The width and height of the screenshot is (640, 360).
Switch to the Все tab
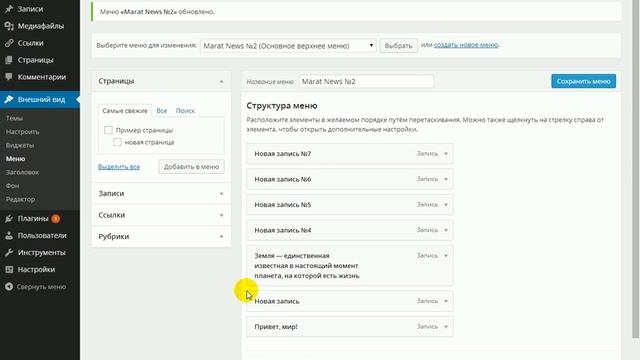pos(162,111)
